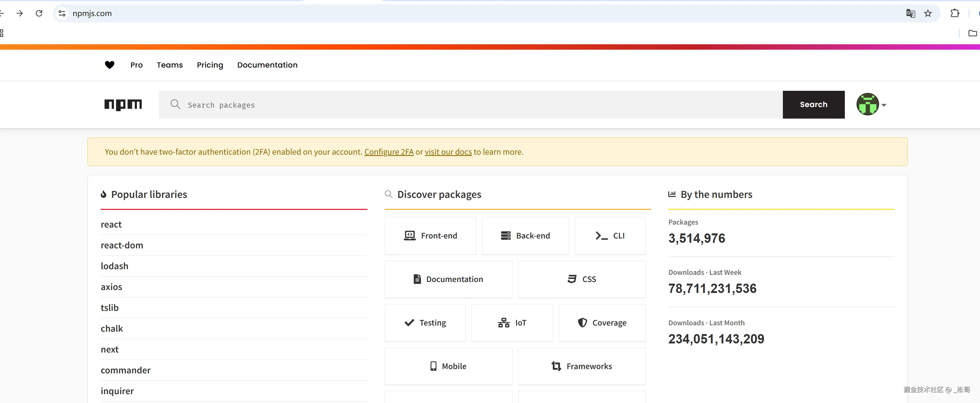
Task: Open browser extensions puzzle icon
Action: [x=955, y=14]
